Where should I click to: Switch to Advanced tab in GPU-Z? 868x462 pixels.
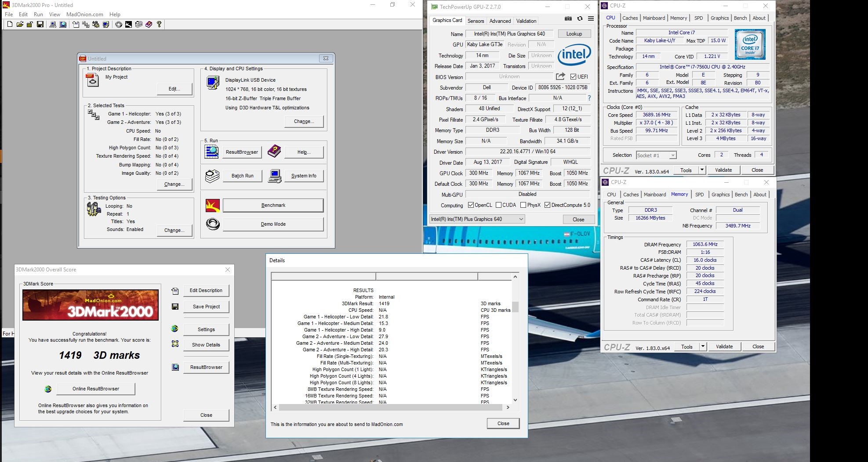(500, 21)
